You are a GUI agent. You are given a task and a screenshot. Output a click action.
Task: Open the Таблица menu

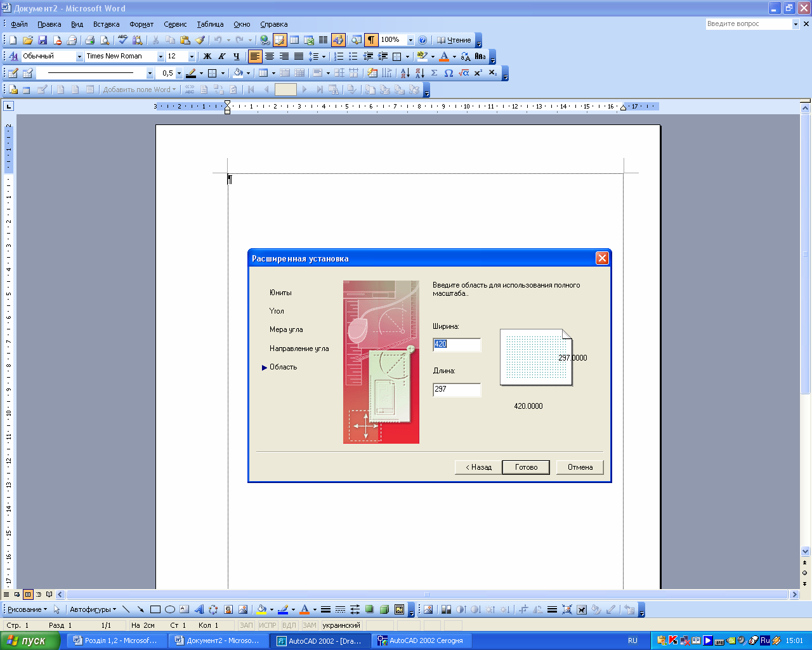click(x=210, y=24)
